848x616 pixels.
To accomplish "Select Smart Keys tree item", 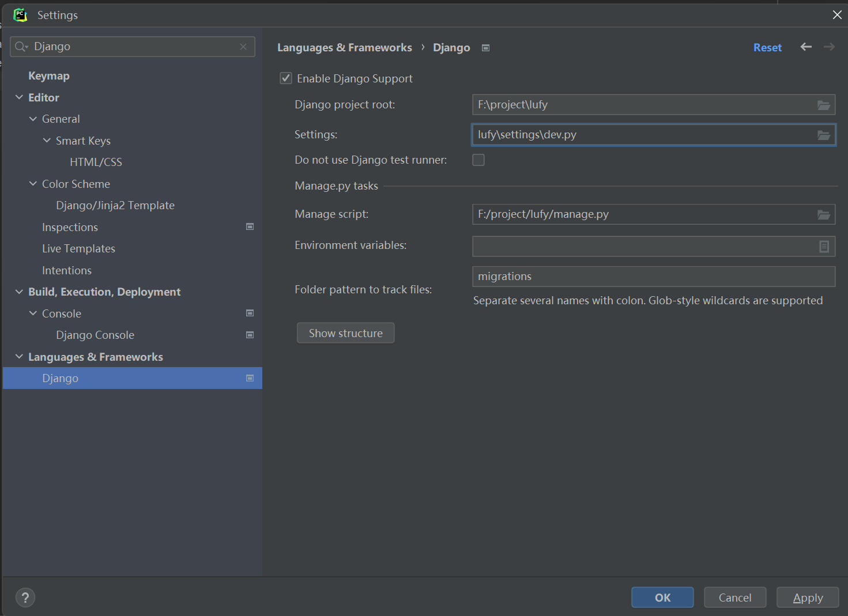I will tap(83, 141).
